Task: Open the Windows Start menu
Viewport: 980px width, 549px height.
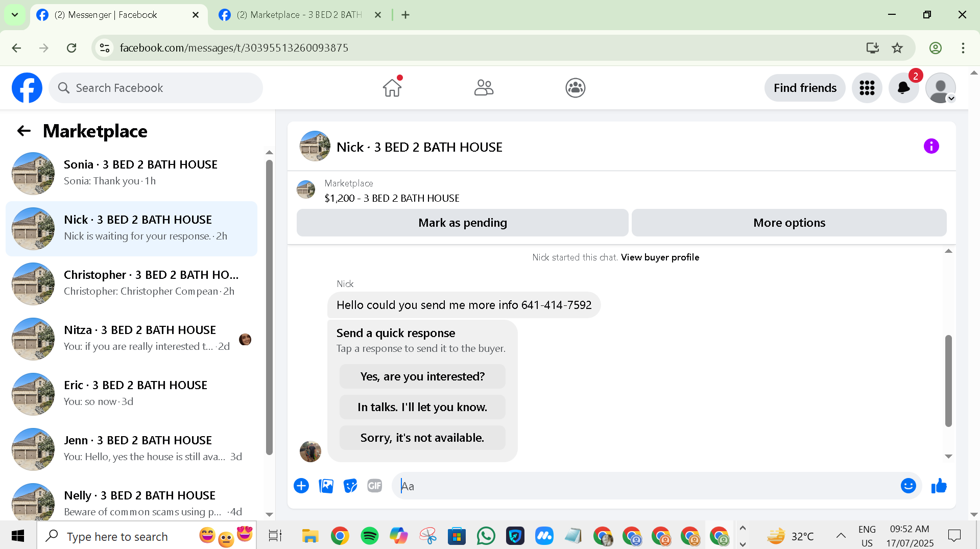Action: coord(18,536)
